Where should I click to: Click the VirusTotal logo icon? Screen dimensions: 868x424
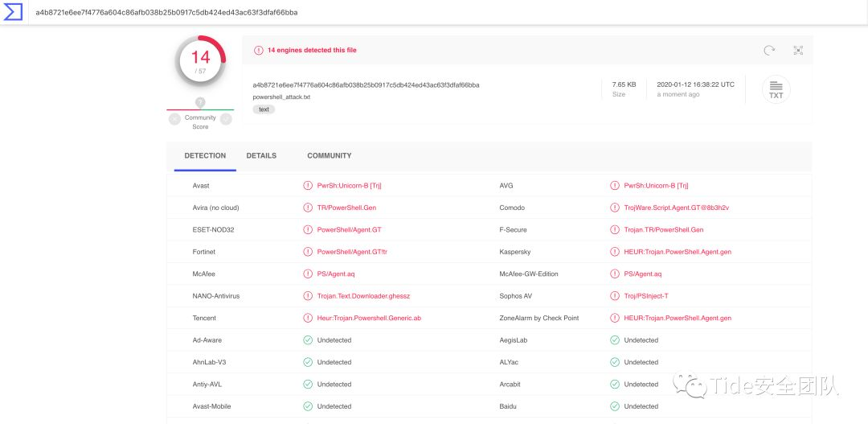click(14, 12)
